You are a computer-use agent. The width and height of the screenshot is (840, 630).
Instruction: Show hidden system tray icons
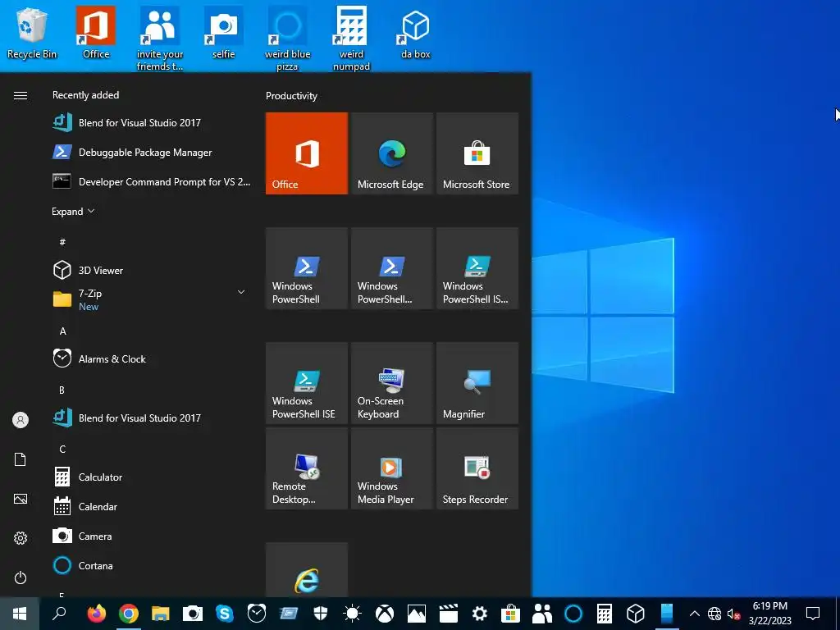click(x=694, y=614)
